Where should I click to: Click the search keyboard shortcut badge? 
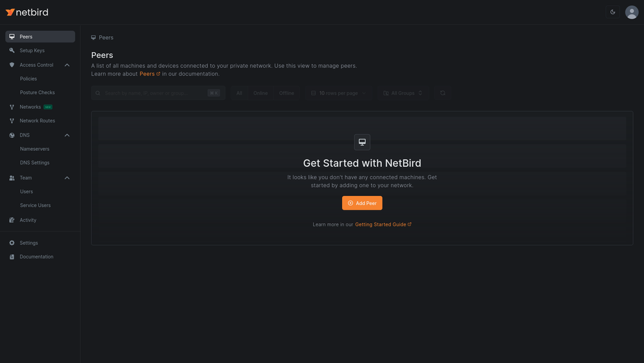point(214,93)
